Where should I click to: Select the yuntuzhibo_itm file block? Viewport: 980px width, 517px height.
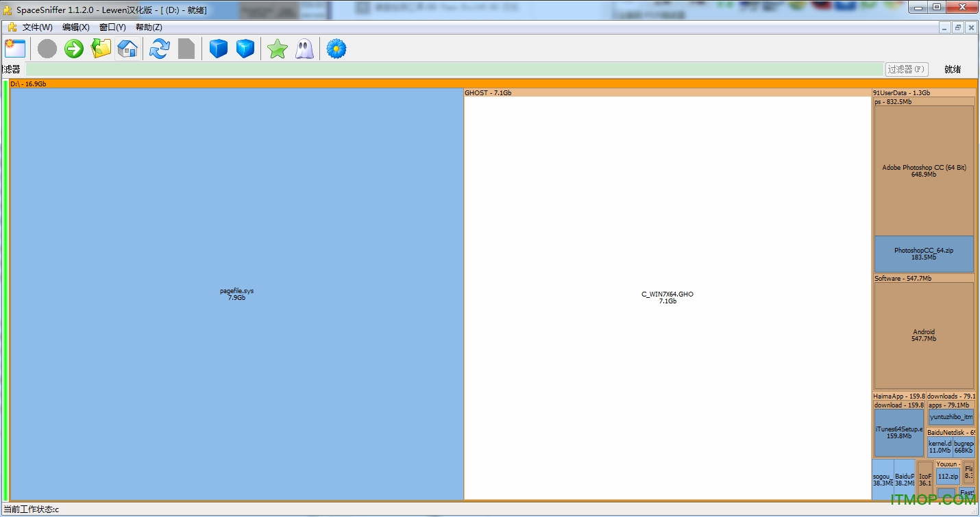tap(951, 417)
